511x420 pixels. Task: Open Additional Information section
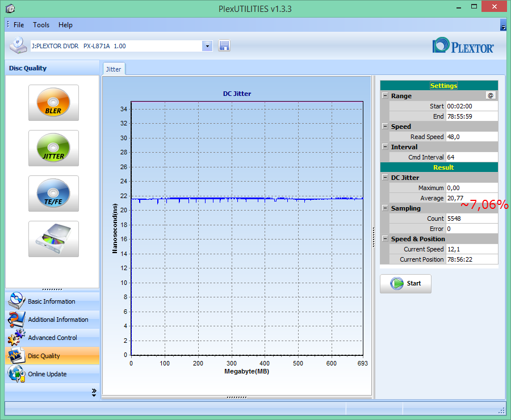click(x=52, y=320)
